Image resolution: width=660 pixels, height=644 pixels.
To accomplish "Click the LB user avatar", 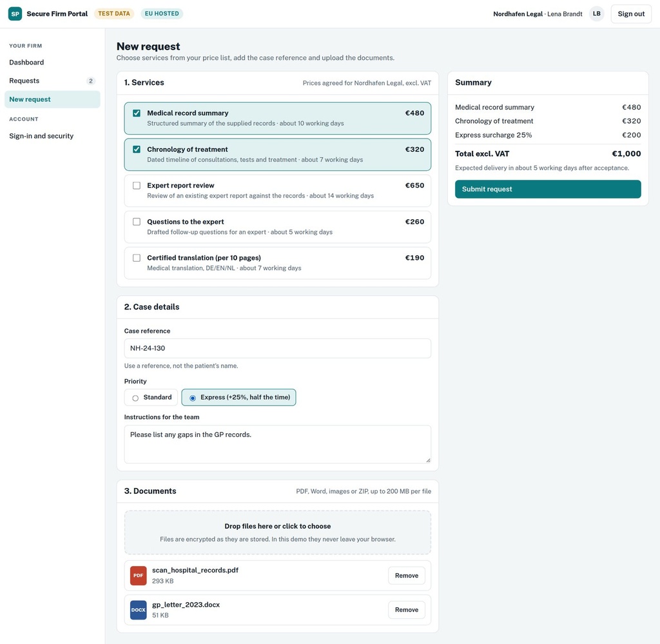I will coord(596,14).
